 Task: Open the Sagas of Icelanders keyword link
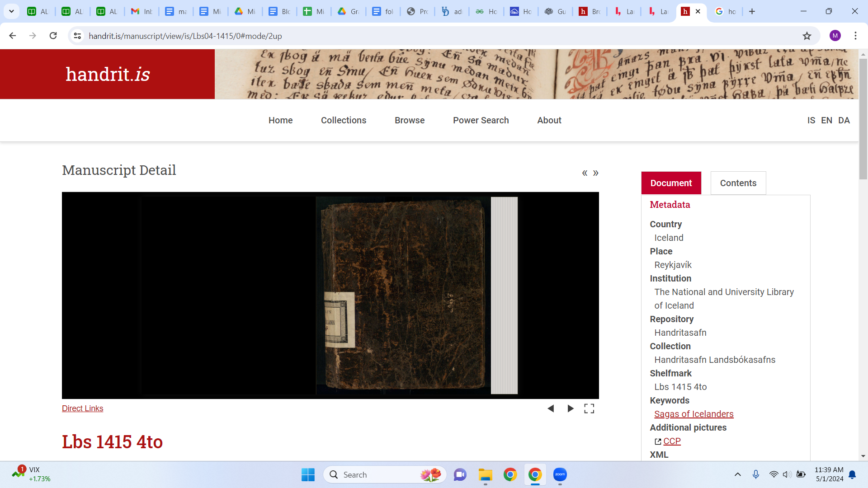[693, 414]
